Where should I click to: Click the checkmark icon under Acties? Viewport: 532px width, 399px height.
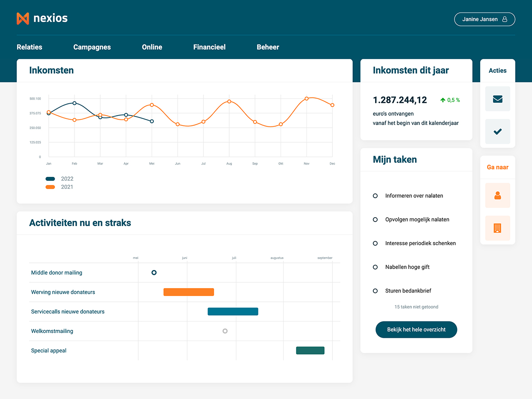click(x=497, y=132)
